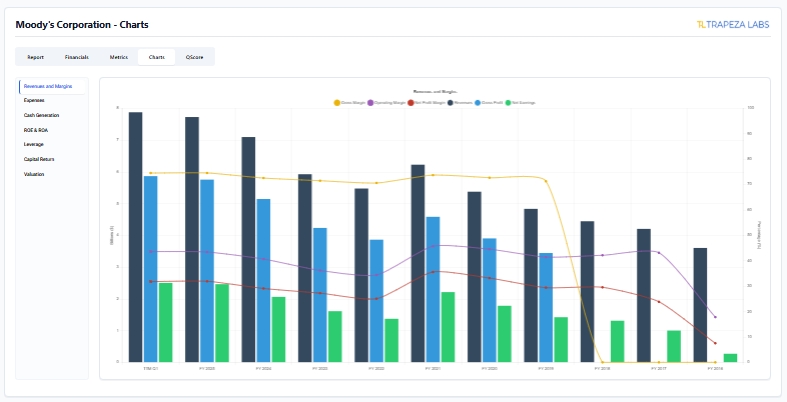Click the Trapeza Labs logo
Screen dimensions: 787x402
pyautogui.click(x=733, y=25)
